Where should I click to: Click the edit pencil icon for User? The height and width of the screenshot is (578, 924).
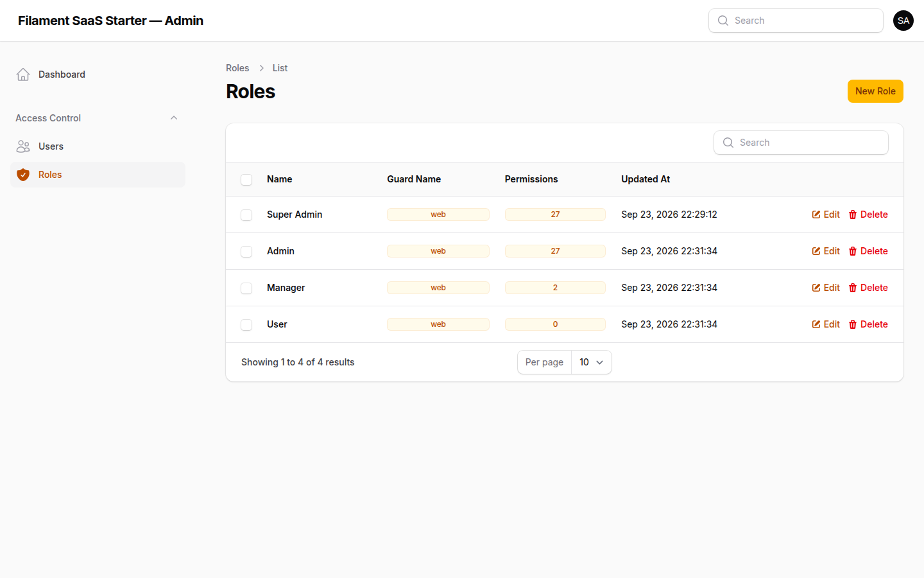816,324
